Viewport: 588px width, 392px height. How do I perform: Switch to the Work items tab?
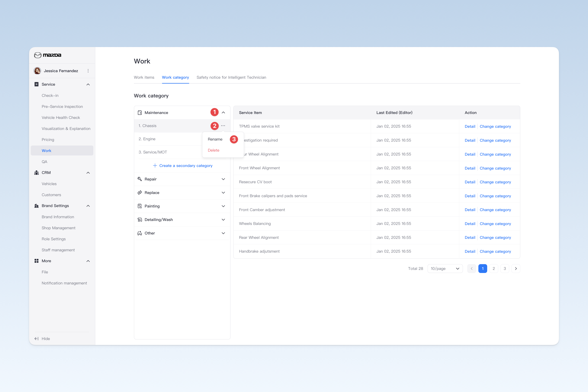click(x=144, y=77)
